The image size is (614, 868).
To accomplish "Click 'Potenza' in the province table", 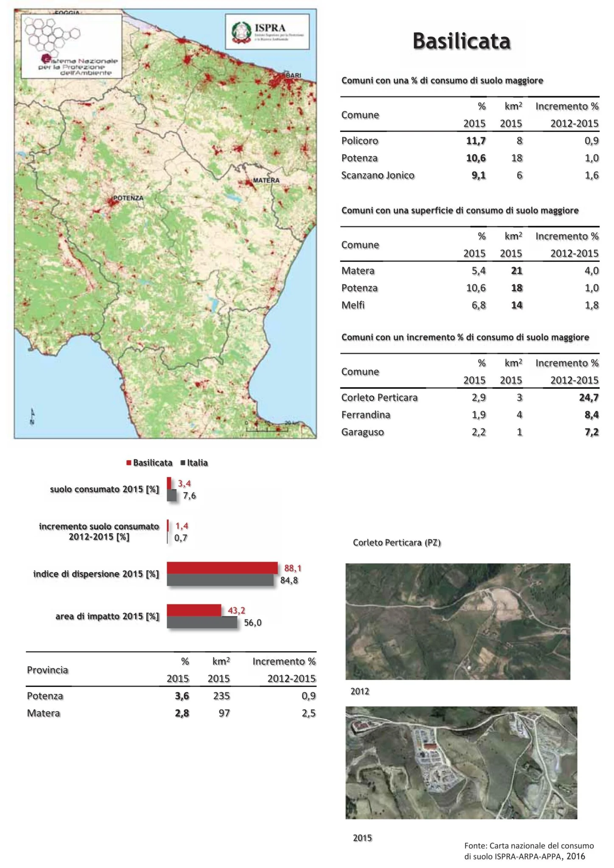I will (x=45, y=696).
